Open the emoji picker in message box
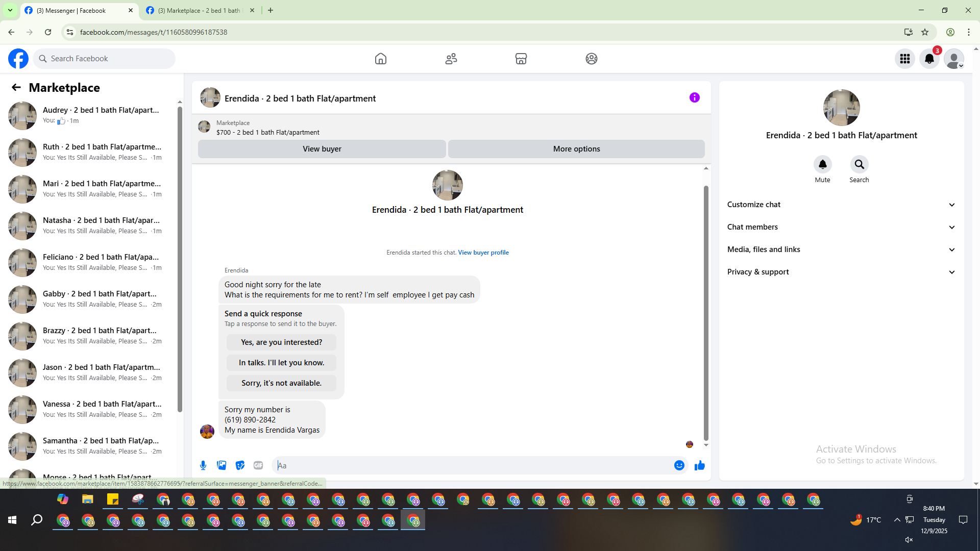980x551 pixels. click(679, 465)
